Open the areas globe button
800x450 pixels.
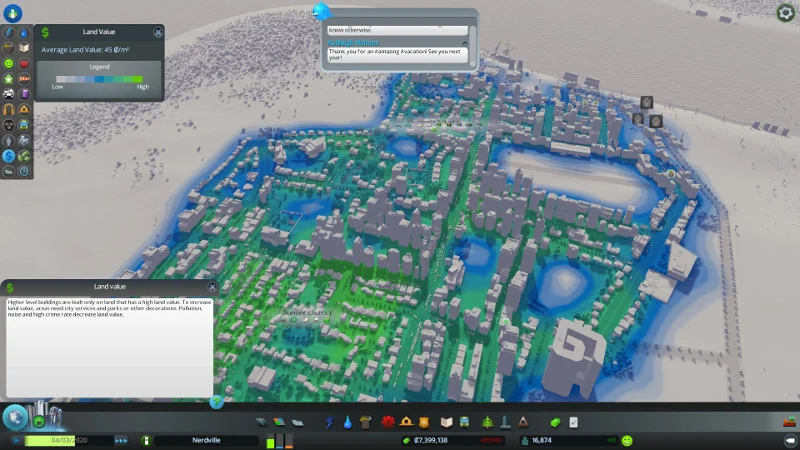(15, 417)
